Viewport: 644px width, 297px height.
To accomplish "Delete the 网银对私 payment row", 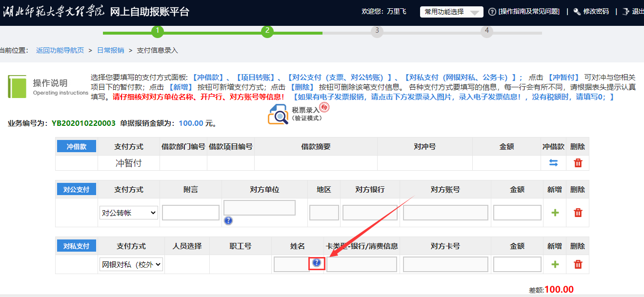I will coord(578,264).
